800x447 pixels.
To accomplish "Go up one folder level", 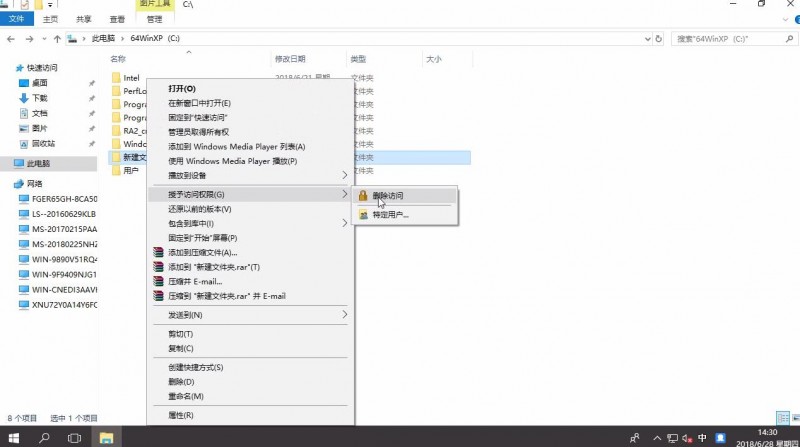I will click(57, 39).
